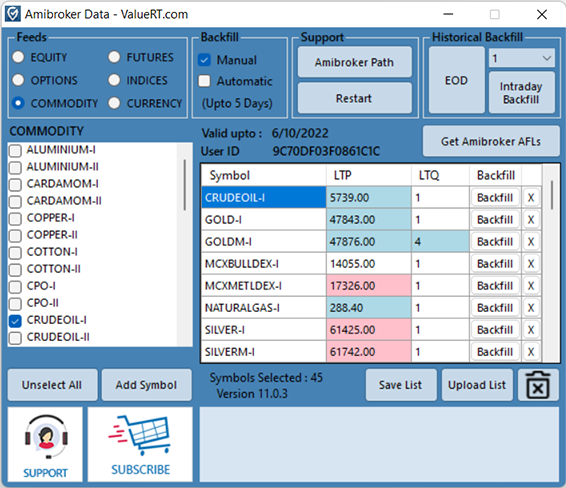Select the EQUITY feed radio button
This screenshot has height=488, width=566.
(x=18, y=57)
